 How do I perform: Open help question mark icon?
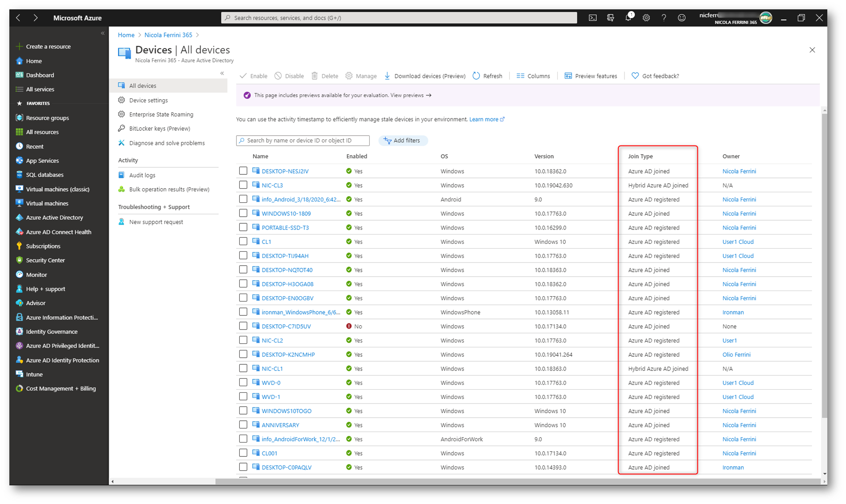(x=664, y=18)
